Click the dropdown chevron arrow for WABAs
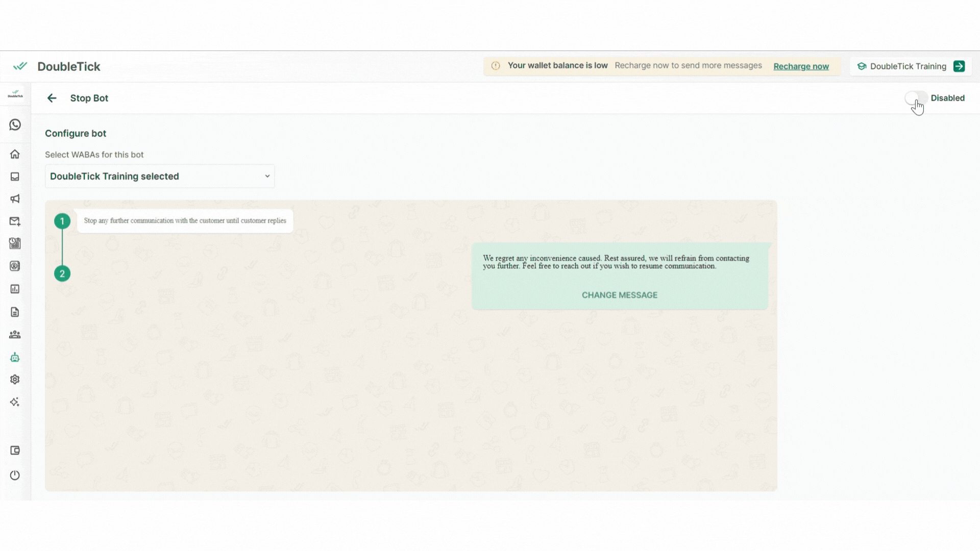The width and height of the screenshot is (980, 551). tap(267, 177)
